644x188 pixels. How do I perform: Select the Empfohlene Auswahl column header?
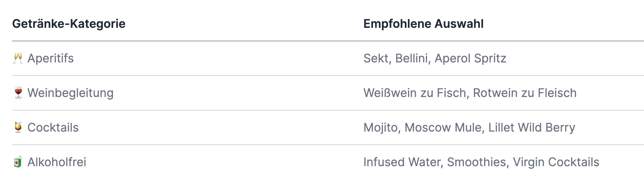pyautogui.click(x=423, y=24)
